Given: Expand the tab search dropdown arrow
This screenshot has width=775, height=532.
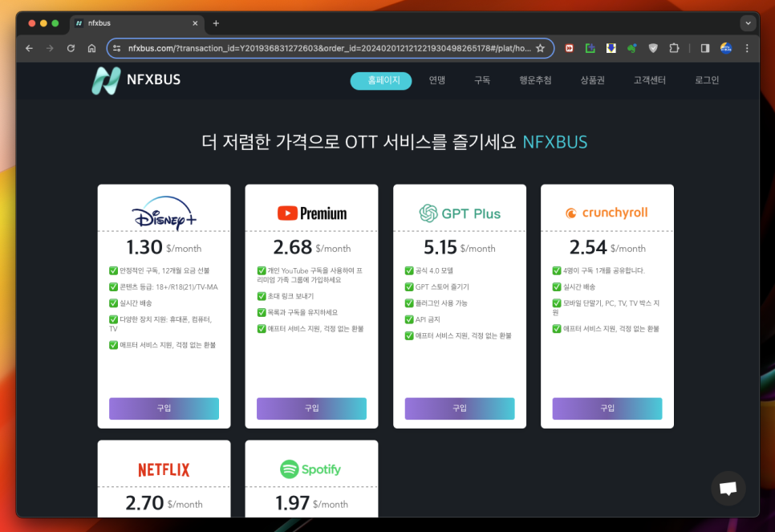Looking at the screenshot, I should (x=749, y=23).
